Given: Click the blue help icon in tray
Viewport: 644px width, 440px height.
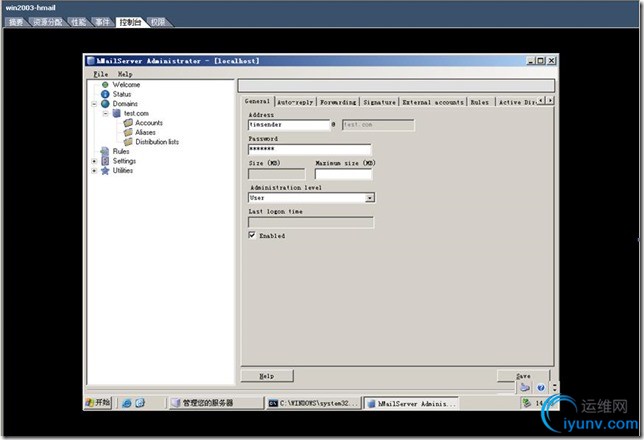Looking at the screenshot, I should point(540,387).
